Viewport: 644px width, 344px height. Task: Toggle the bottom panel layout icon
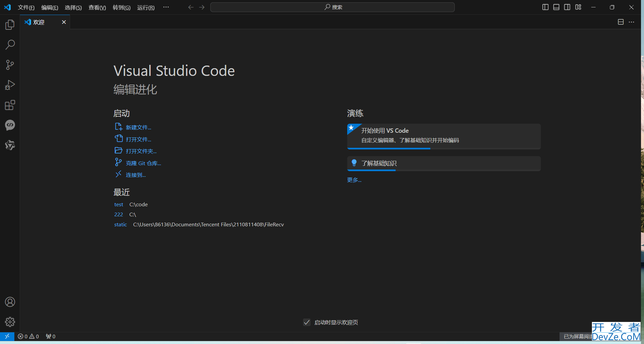coord(556,7)
